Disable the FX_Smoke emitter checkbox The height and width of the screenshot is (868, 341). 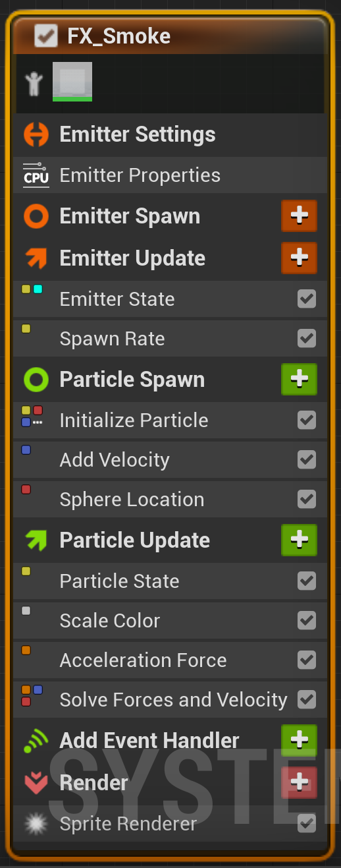46,36
